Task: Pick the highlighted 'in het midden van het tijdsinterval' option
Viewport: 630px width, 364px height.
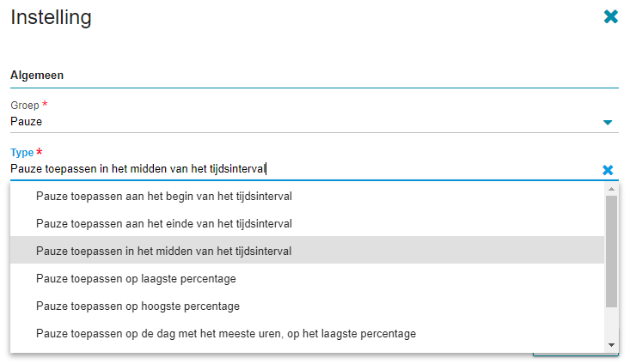Action: point(308,252)
